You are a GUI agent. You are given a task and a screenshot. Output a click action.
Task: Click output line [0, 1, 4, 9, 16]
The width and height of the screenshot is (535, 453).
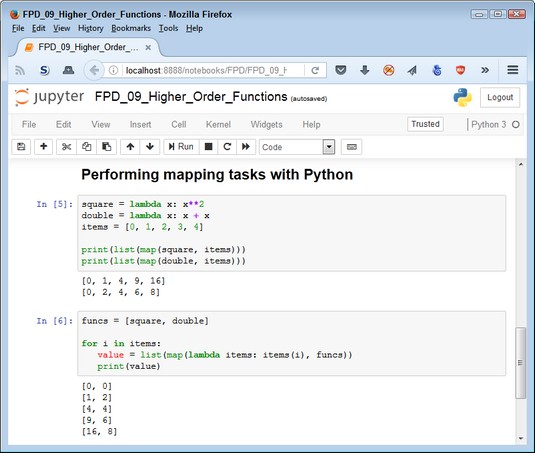pyautogui.click(x=123, y=281)
